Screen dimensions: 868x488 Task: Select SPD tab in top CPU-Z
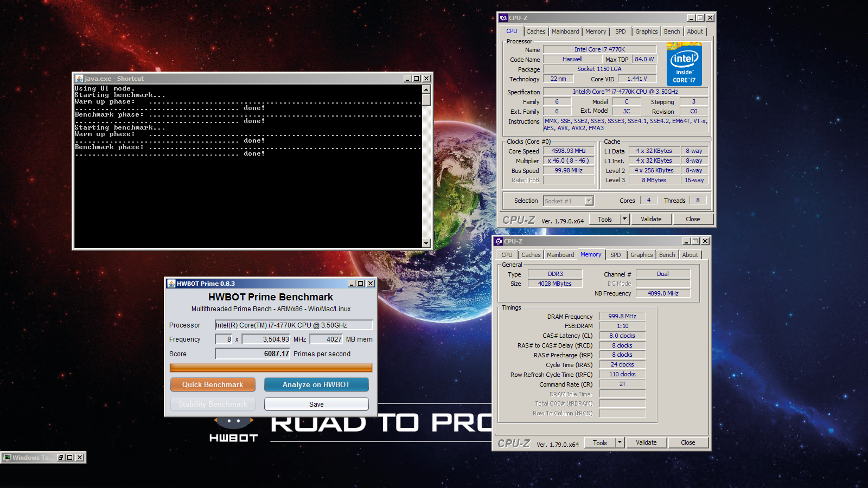tap(621, 31)
